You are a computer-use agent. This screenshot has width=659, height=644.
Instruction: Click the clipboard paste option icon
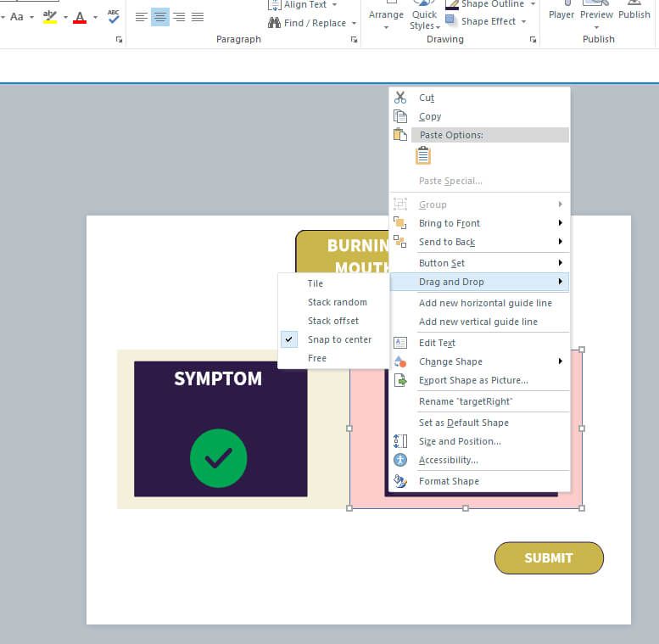pyautogui.click(x=423, y=156)
